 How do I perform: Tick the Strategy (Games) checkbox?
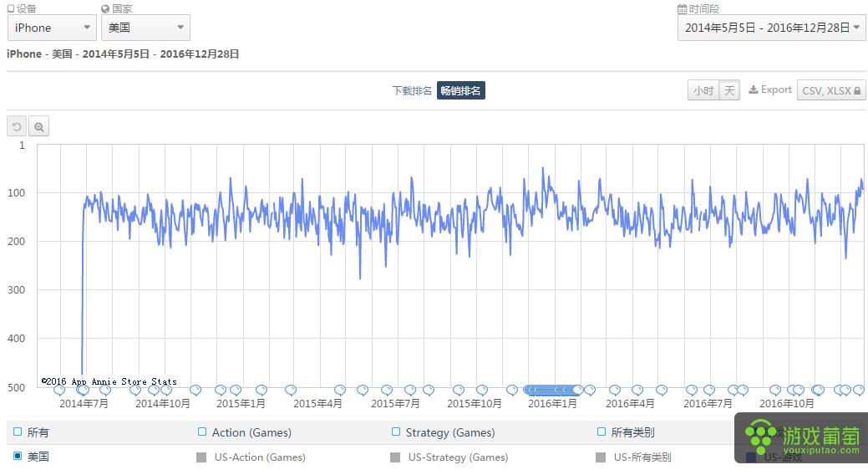(396, 432)
